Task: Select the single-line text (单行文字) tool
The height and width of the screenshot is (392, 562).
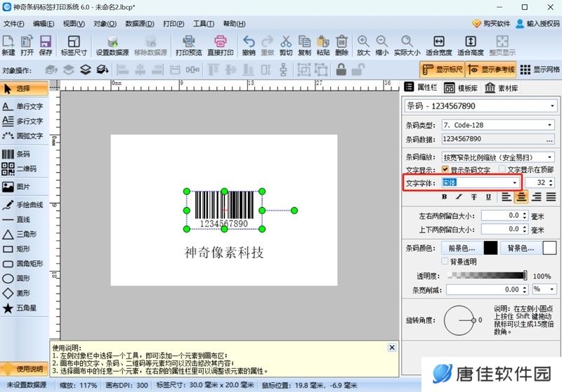Action: tap(24, 106)
